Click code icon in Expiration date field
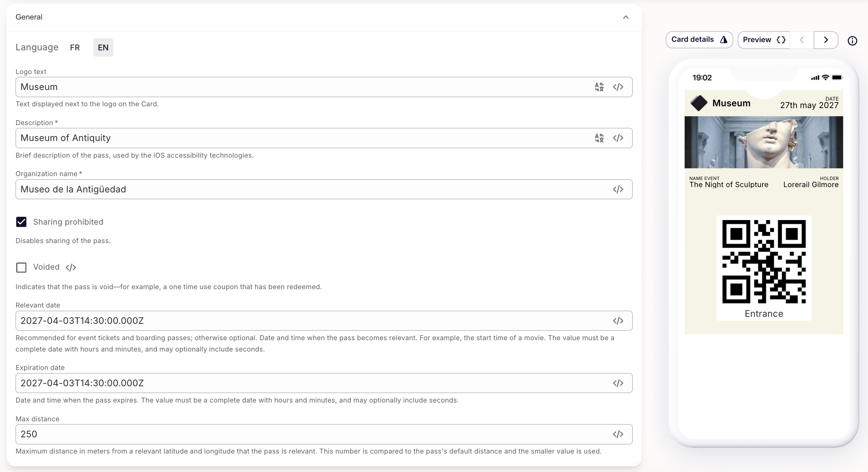This screenshot has height=472, width=868. 618,383
